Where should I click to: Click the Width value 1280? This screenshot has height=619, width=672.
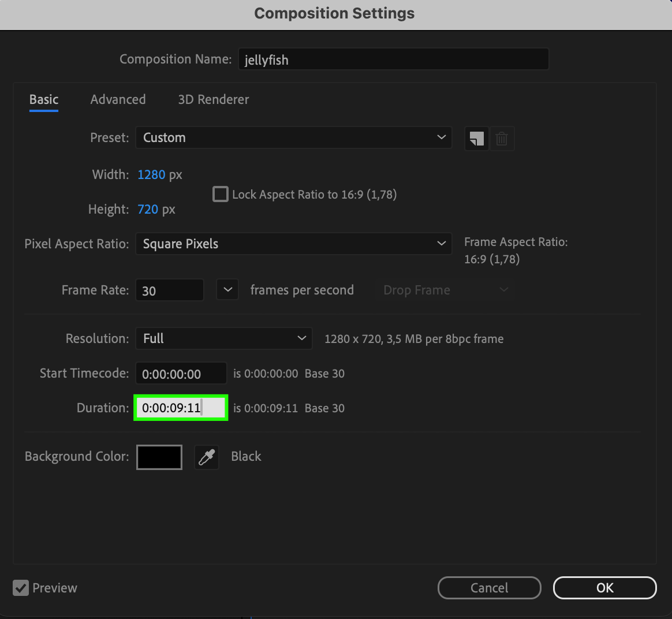tap(151, 174)
